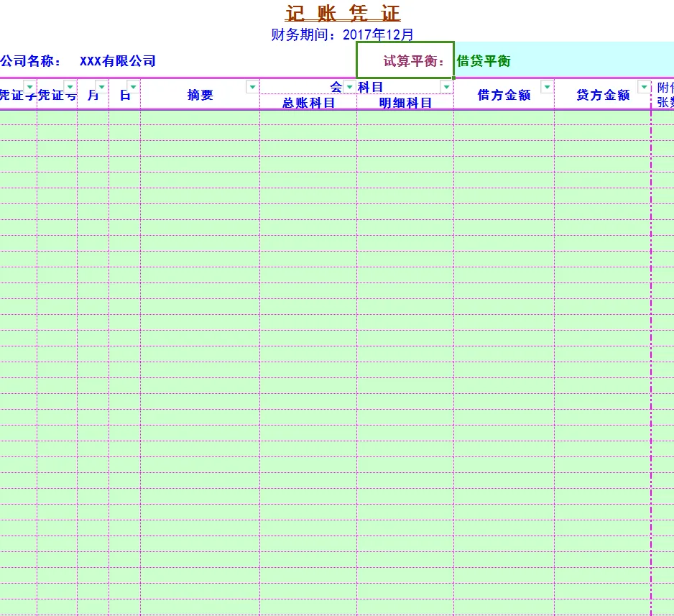674x616 pixels.
Task: Click the 试算平衡： cell
Action: [x=405, y=60]
